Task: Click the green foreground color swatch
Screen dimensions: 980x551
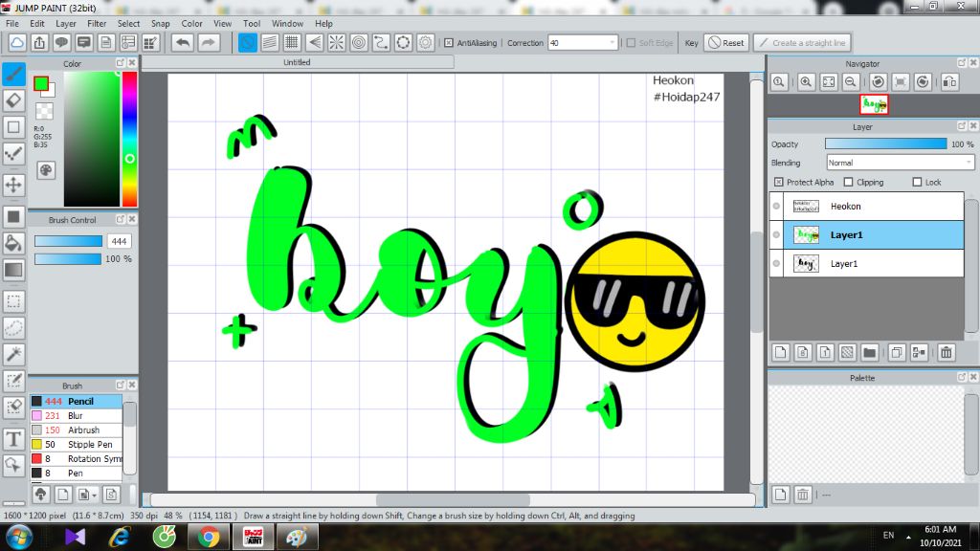Action: [41, 84]
